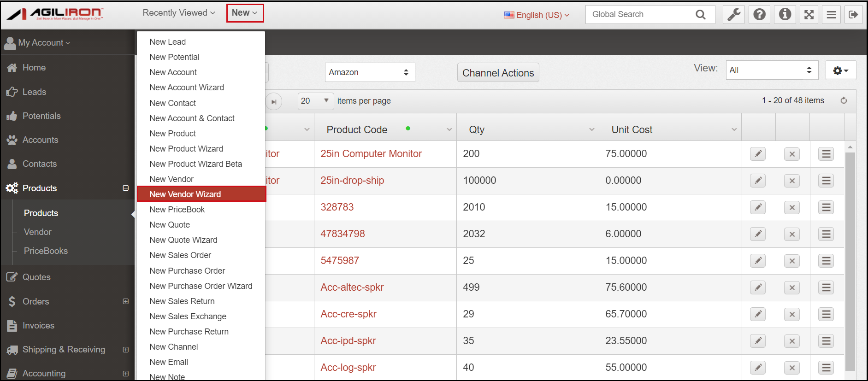
Task: Click the refresh icon beside item count
Action: coord(844,100)
